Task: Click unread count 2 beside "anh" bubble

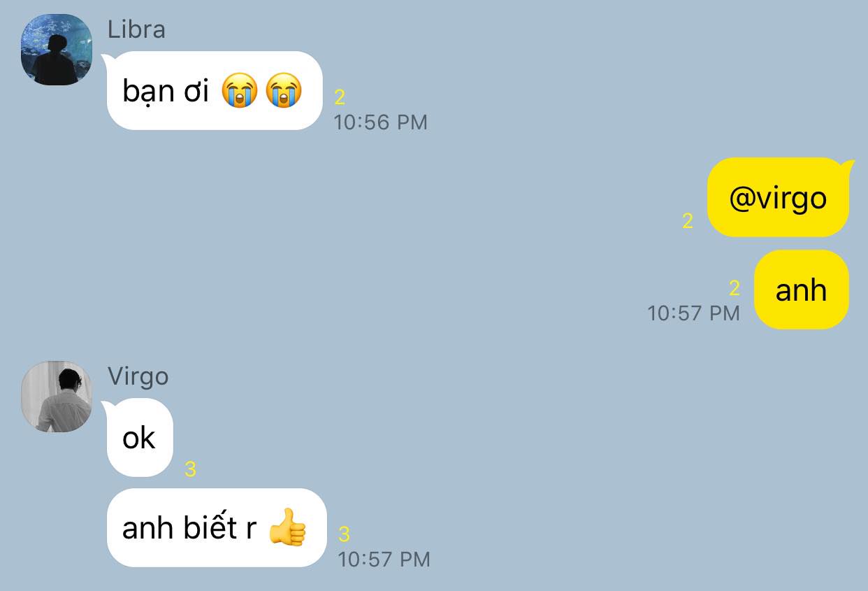Action: click(734, 287)
